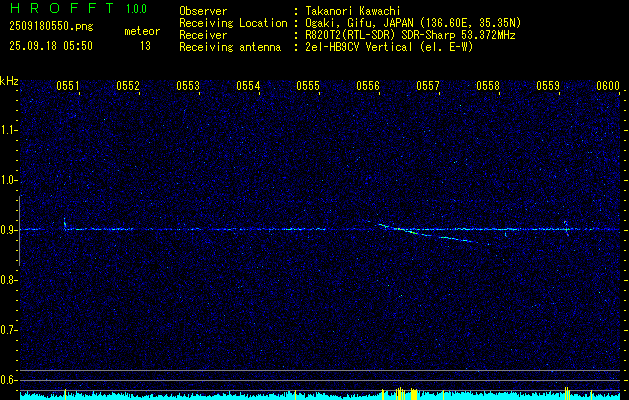Viewport: 629px width, 400px height.
Task: Click the 1.0 kHz axis label
Action: 9,180
